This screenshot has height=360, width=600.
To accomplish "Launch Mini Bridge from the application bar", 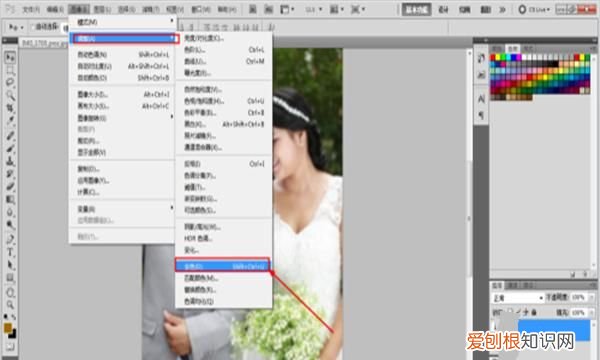I will pos(269,9).
